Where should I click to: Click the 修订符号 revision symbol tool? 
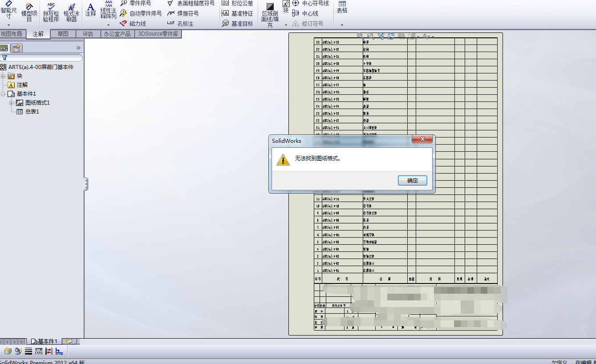click(308, 24)
